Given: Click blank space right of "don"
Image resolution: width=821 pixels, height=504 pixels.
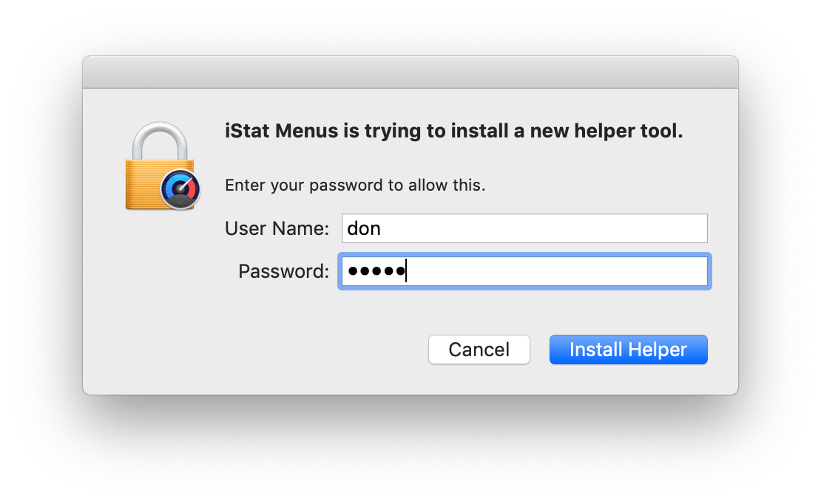Looking at the screenshot, I should (544, 228).
